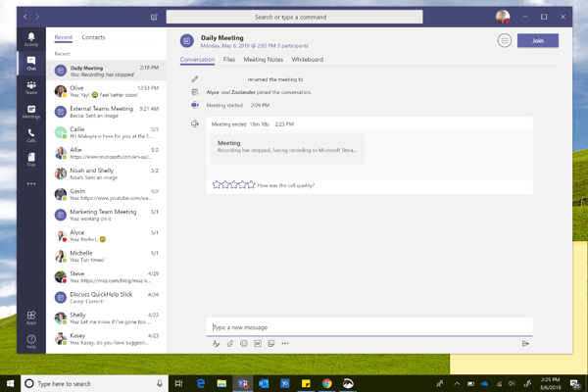Rate call quality with the third star
Viewport: 588px width, 392px height.
[x=233, y=184]
